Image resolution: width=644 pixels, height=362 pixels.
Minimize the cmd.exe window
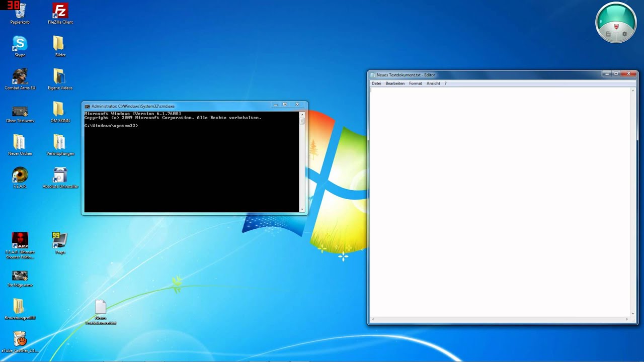(x=276, y=105)
